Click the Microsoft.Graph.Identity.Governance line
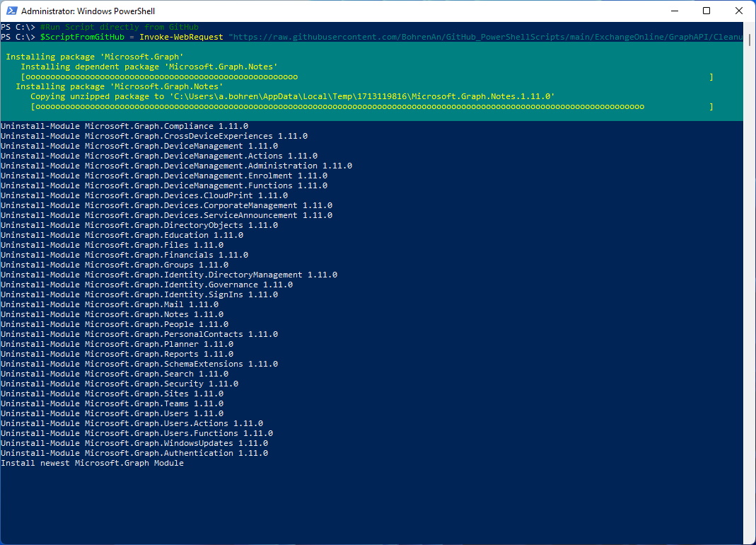Screen dimensions: 756x545 click(146, 285)
